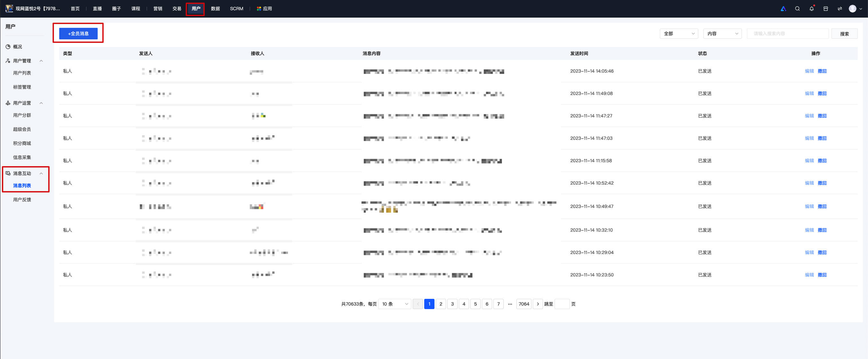Open 信息采集 in the sidebar
Screen dimensions: 868x359
tap(22, 158)
